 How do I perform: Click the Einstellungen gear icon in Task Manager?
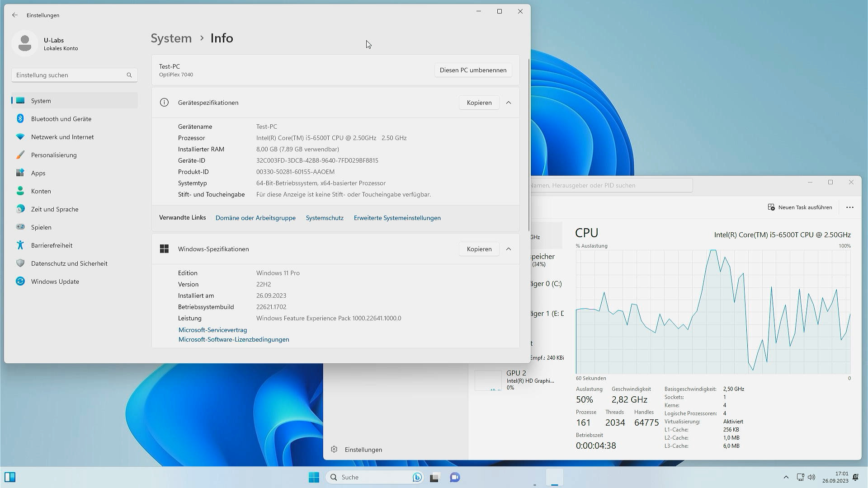pyautogui.click(x=334, y=449)
